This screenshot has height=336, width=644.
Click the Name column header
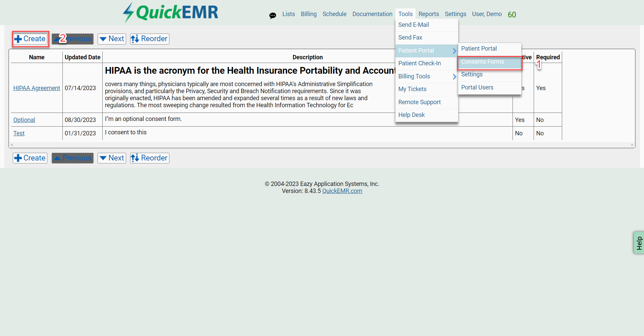(x=37, y=57)
